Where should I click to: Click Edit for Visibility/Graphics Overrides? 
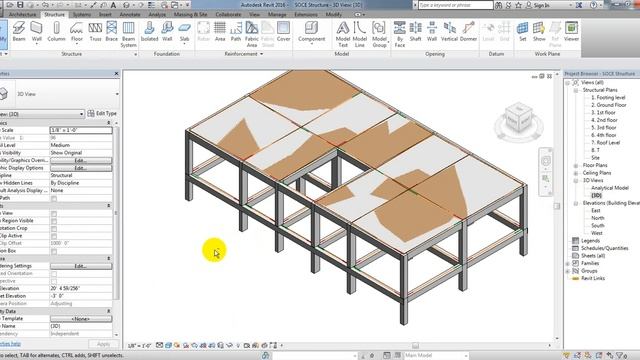pyautogui.click(x=81, y=160)
